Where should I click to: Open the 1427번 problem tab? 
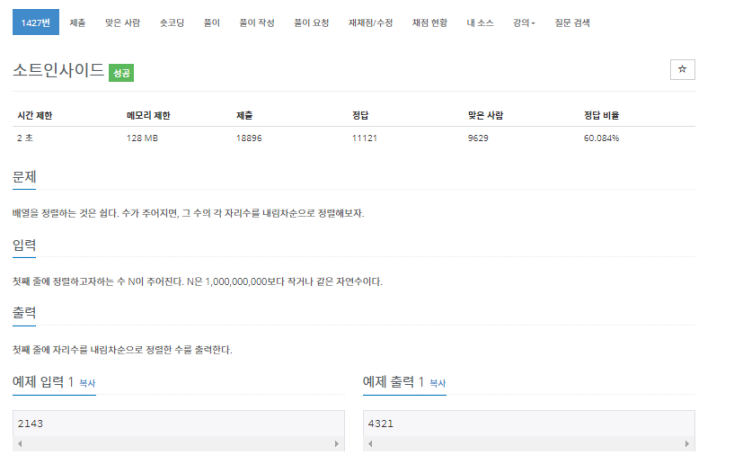pos(36,22)
